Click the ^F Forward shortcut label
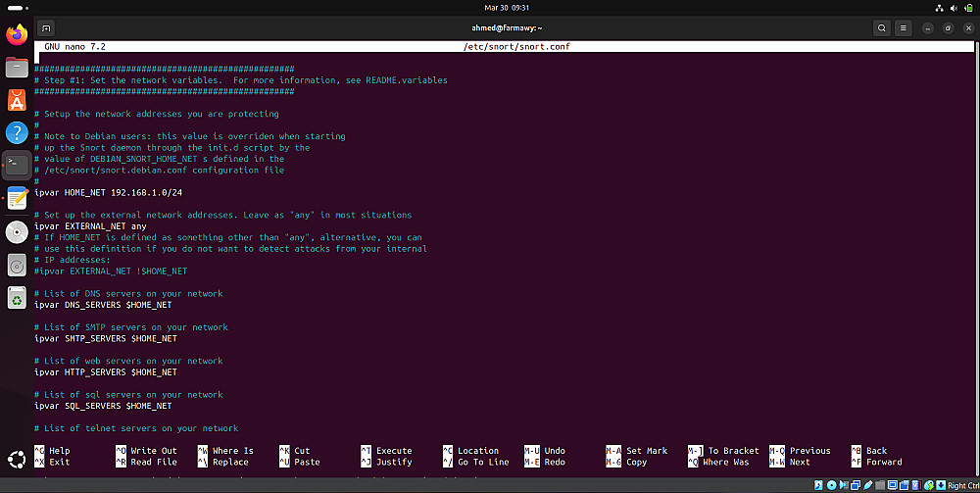The image size is (980, 493). click(876, 462)
